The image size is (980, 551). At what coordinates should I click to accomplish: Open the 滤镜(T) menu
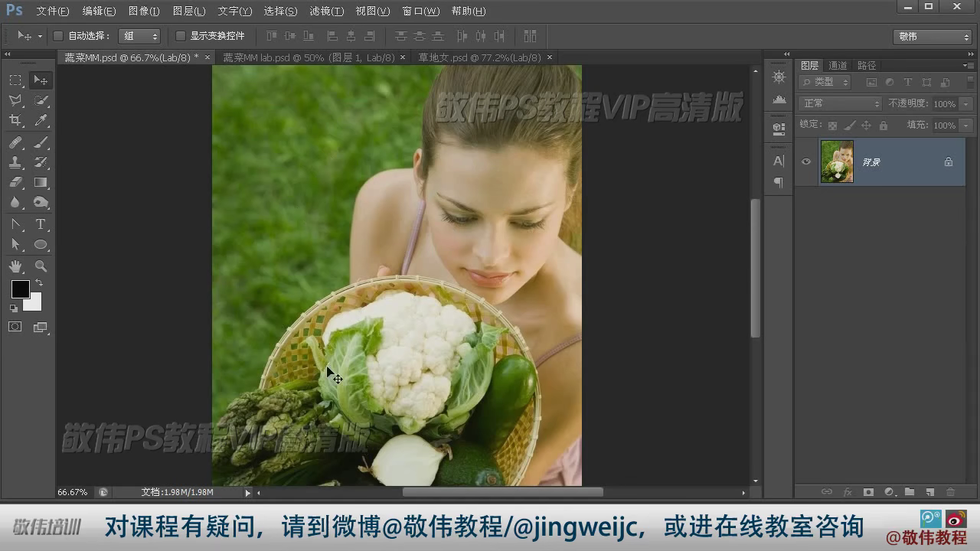click(x=327, y=11)
